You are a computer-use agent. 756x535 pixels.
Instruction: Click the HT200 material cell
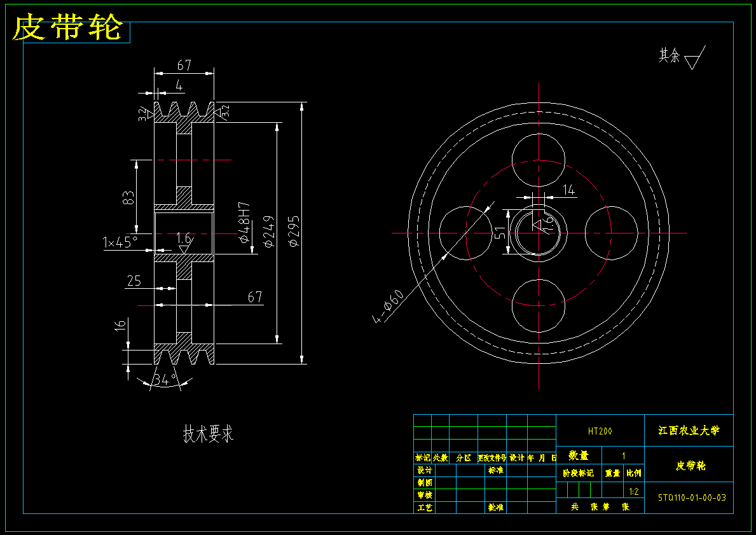click(600, 431)
